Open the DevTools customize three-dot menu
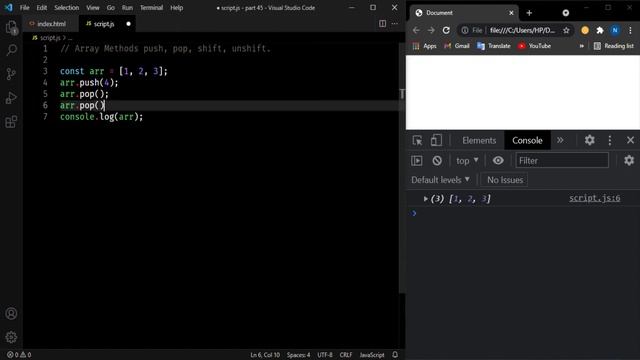Screen dimensions: 640x360 [x=610, y=140]
